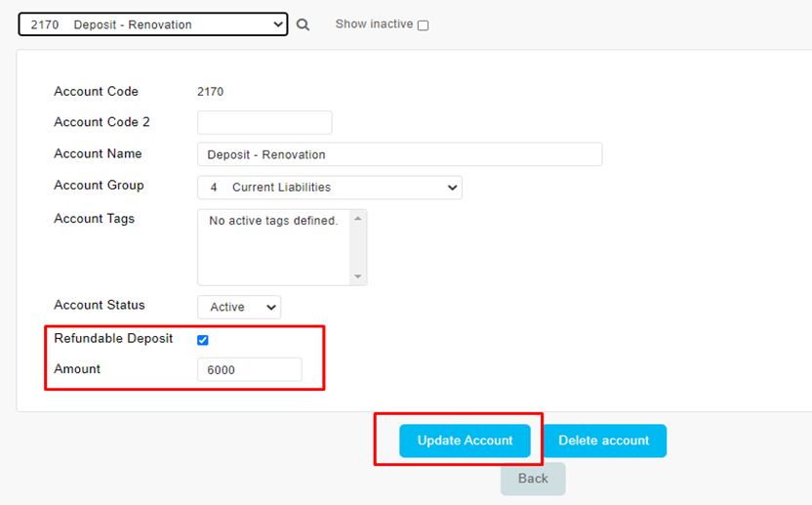
Task: Click Account Tags scrollbar down arrow
Action: click(358, 276)
